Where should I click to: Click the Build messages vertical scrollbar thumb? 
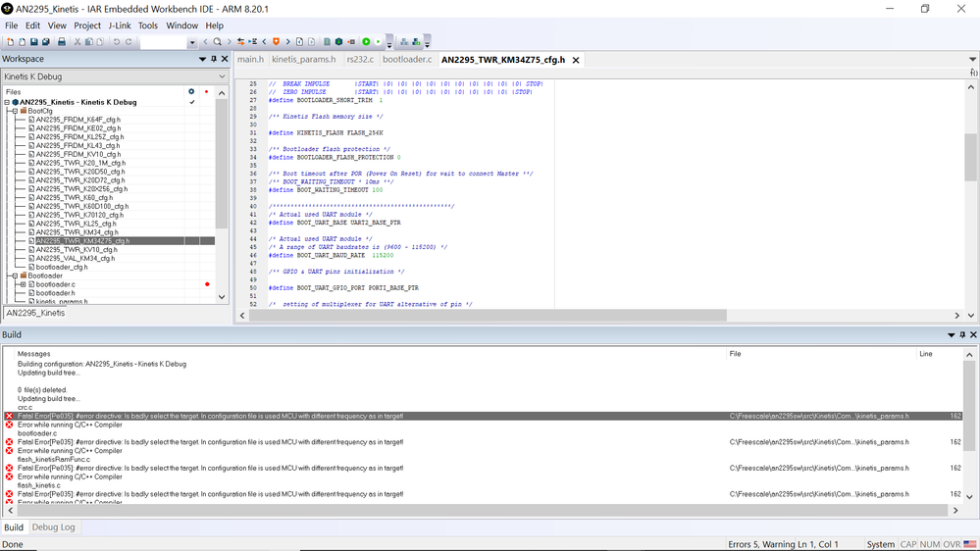(969, 406)
